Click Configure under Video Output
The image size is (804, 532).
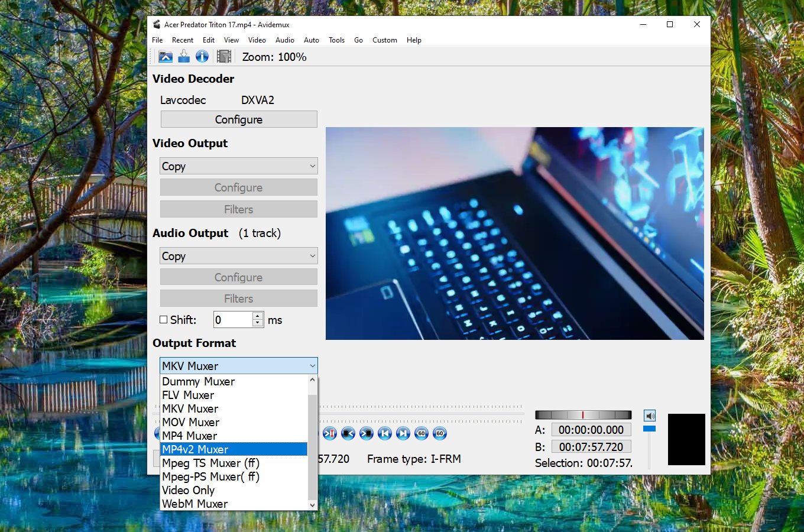tap(239, 187)
